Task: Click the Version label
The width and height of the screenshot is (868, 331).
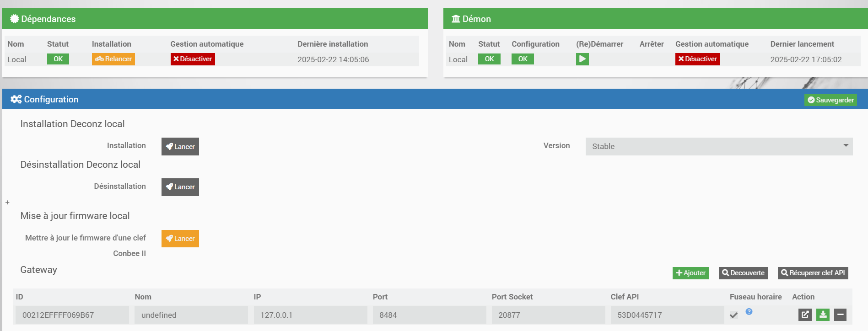Action: tap(556, 145)
